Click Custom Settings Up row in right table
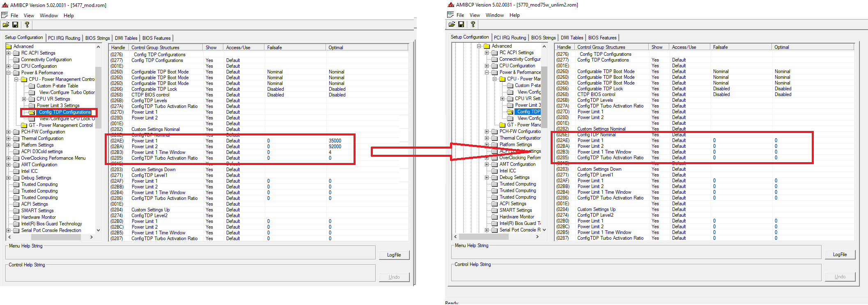This screenshot has height=305, width=868. (704, 209)
